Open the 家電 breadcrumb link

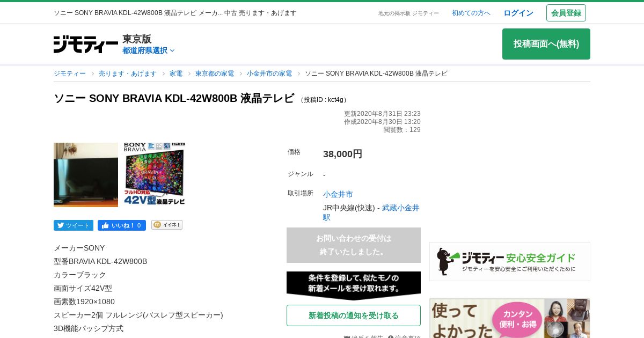point(176,74)
